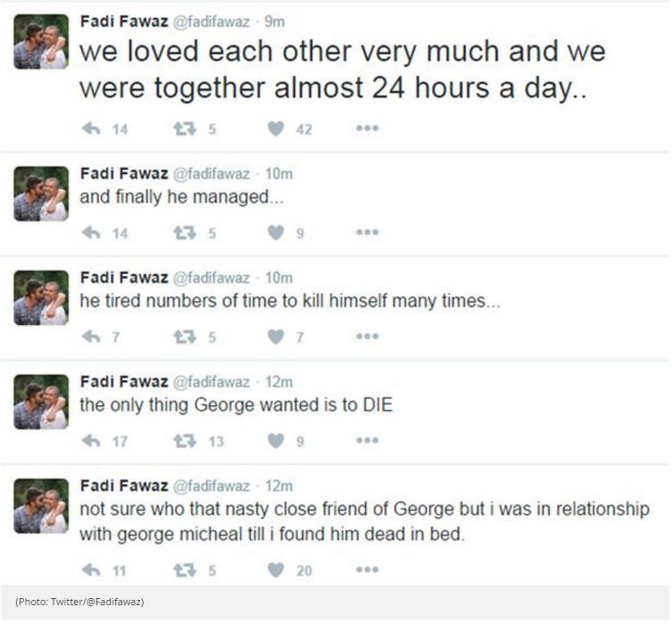Open the 9m timestamp of the top tweet
672x624 pixels.
coord(278,22)
